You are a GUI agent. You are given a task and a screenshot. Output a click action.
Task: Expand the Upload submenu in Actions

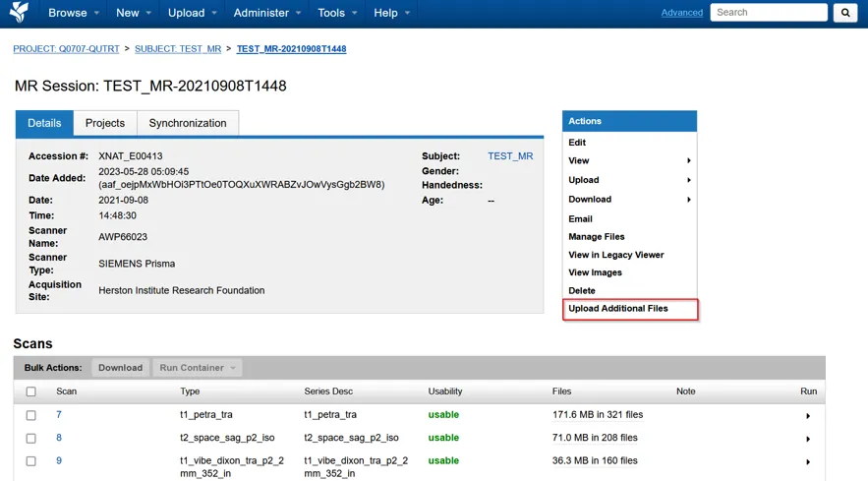629,180
